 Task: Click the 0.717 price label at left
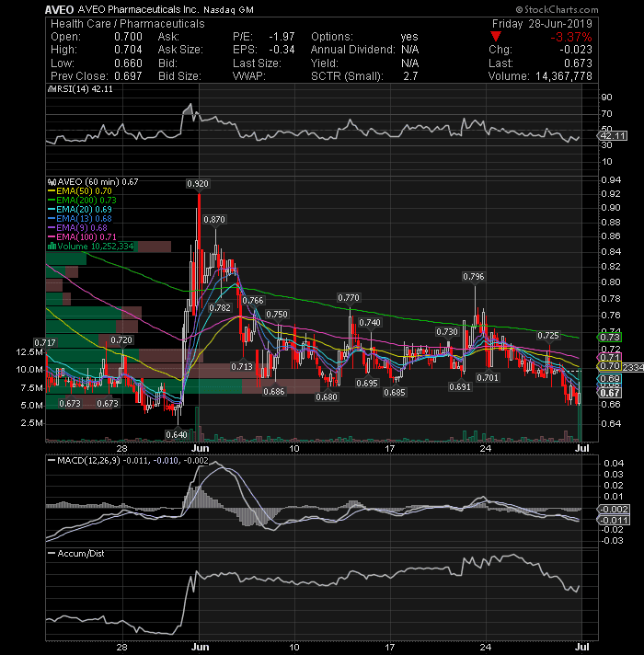[45, 343]
